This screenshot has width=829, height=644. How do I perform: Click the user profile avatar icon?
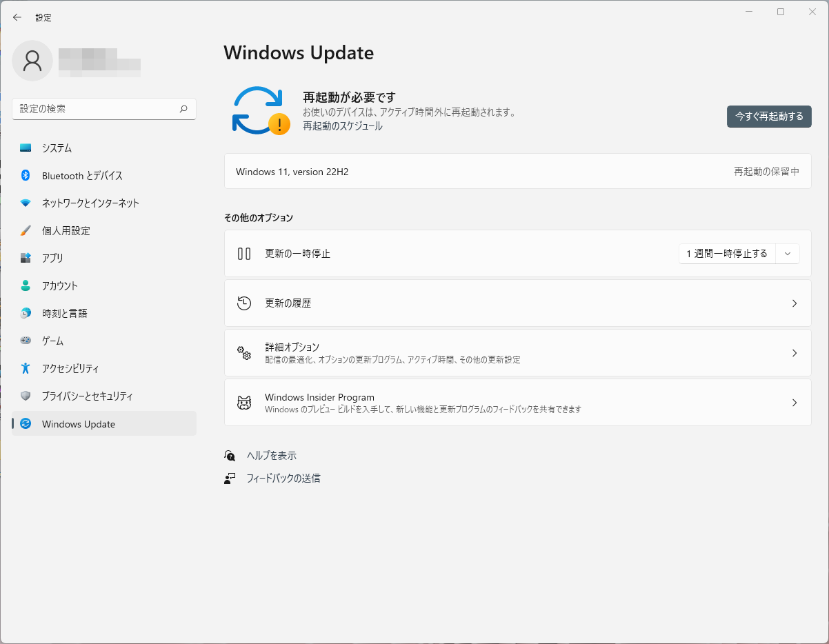pos(32,61)
